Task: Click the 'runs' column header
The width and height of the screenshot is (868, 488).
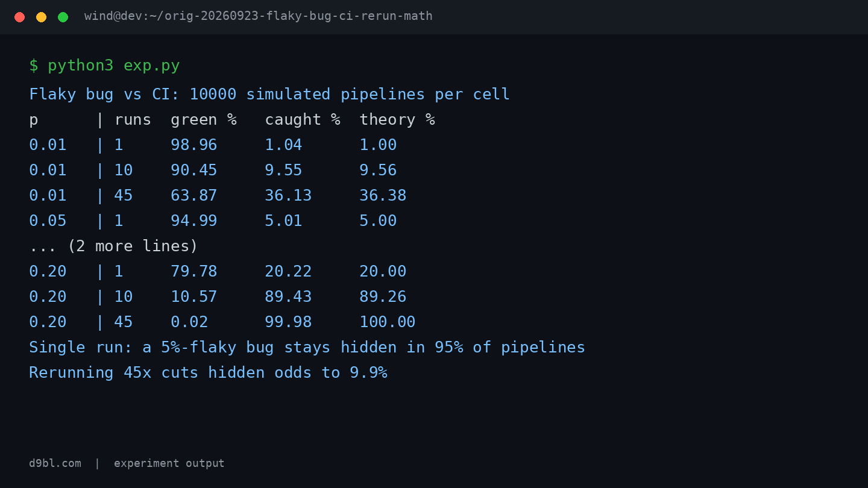Action: coord(133,119)
